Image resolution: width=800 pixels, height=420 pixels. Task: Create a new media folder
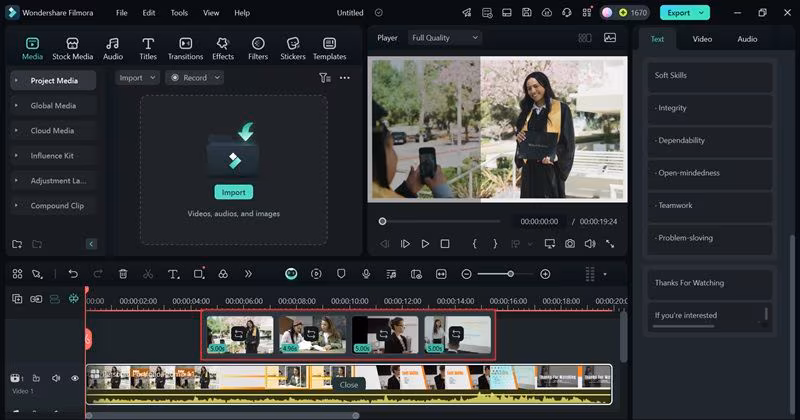click(17, 244)
